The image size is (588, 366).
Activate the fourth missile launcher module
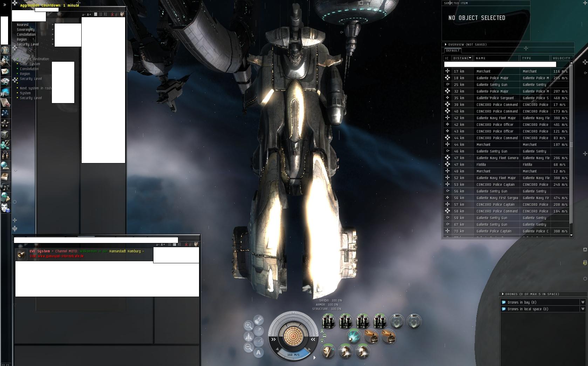pyautogui.click(x=380, y=321)
